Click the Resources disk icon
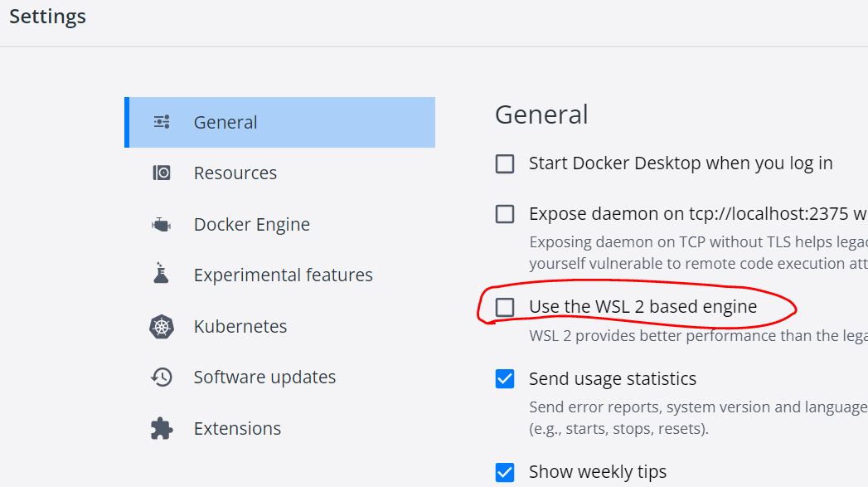The image size is (868, 487). (x=162, y=173)
